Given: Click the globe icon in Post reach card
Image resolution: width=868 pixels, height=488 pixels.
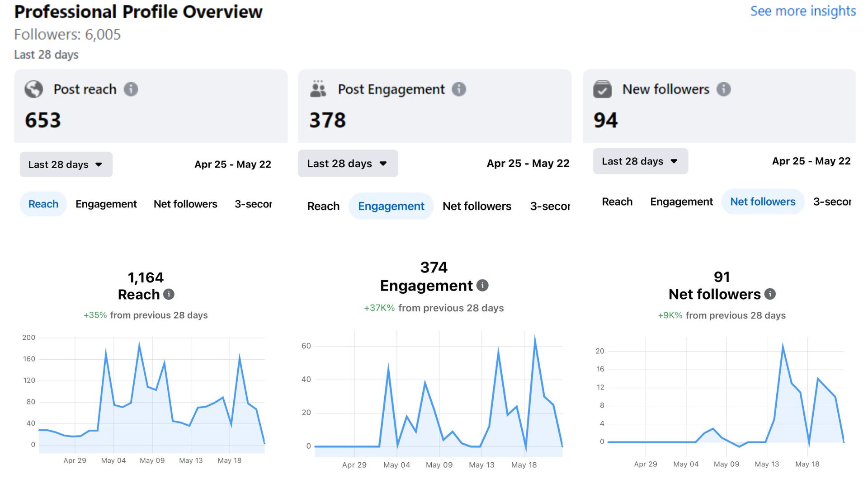Looking at the screenshot, I should click(33, 89).
